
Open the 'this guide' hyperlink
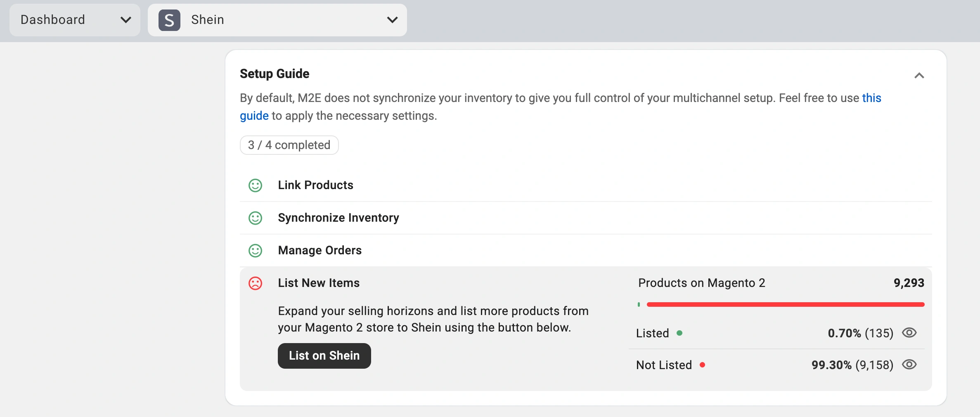(871, 98)
